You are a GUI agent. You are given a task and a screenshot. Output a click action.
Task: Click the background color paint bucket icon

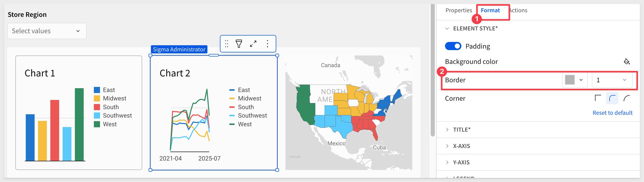tap(627, 61)
